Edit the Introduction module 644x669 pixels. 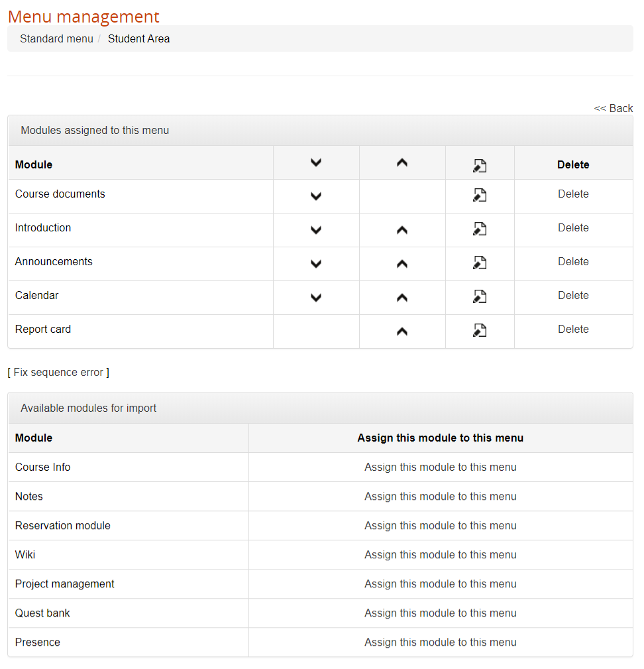480,229
